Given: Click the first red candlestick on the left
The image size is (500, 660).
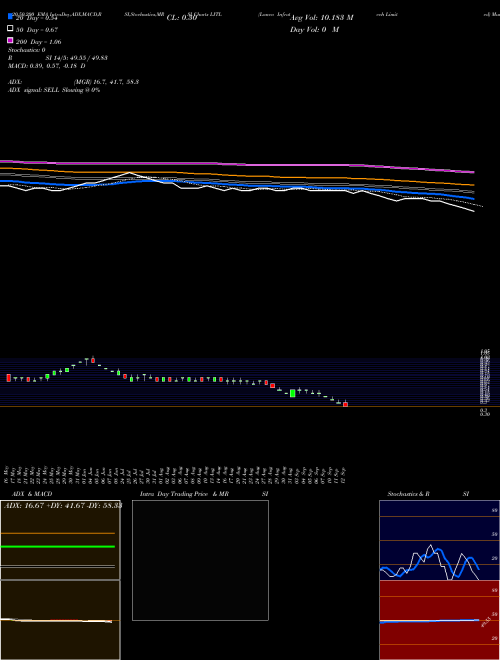Looking at the screenshot, I should click(8, 378).
